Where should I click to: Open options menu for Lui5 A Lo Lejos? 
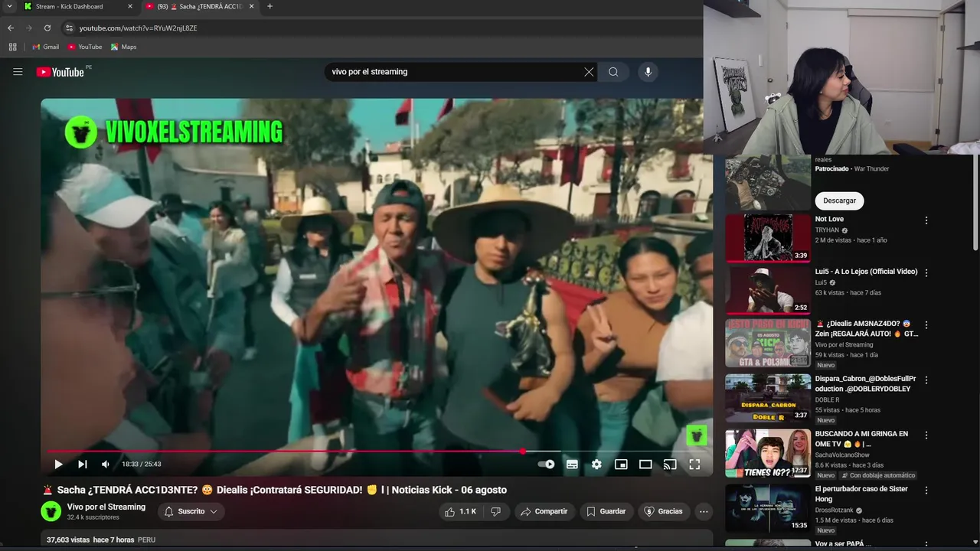click(926, 272)
